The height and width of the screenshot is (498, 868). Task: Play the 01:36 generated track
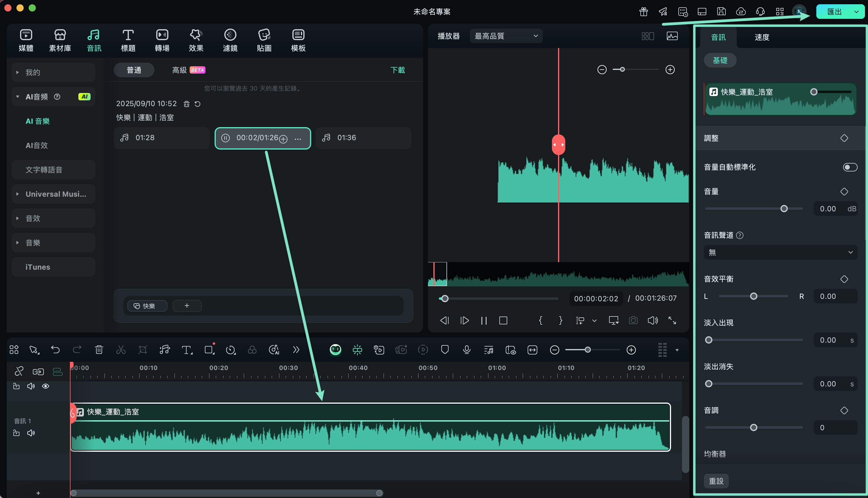pyautogui.click(x=363, y=138)
